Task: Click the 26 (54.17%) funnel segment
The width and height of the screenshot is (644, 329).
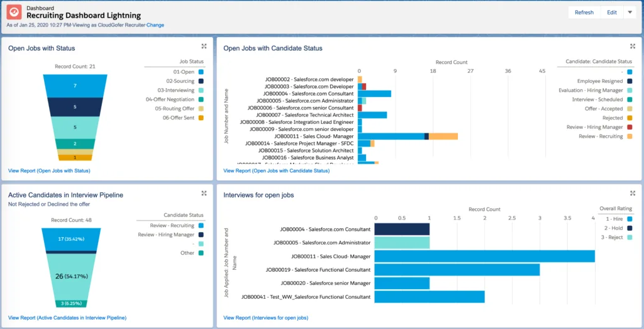Action: [70, 276]
